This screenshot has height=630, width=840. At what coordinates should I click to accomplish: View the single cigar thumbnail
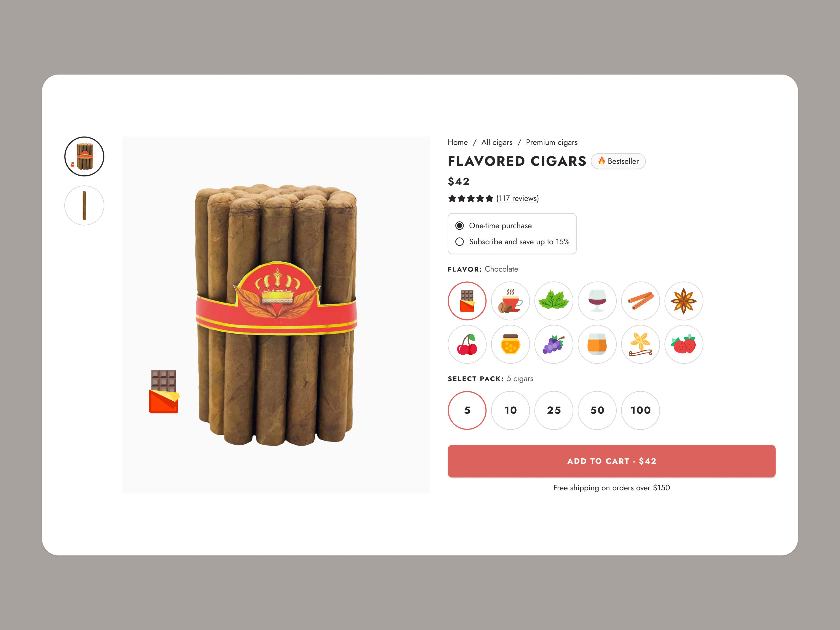coord(84,206)
